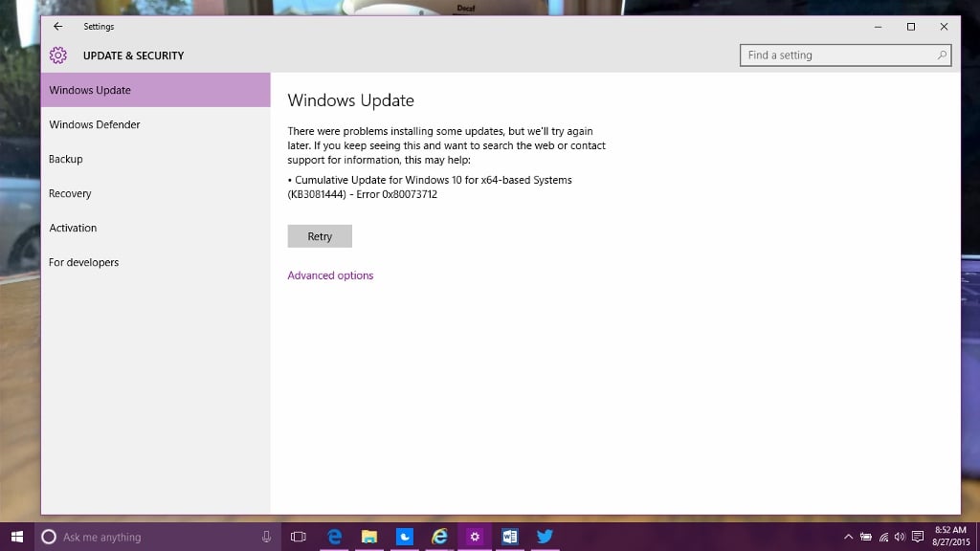Launch Microsoft Edge from the taskbar
Viewport: 980px width, 551px height.
(334, 537)
